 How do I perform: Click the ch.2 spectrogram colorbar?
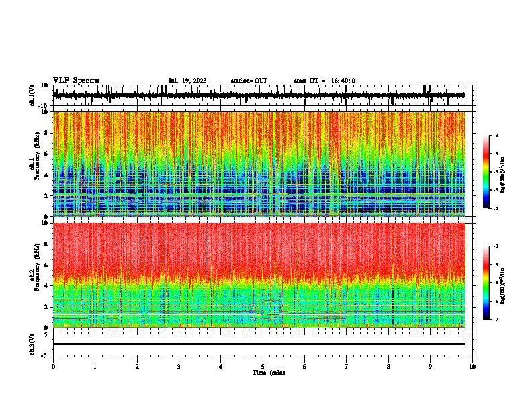click(486, 283)
